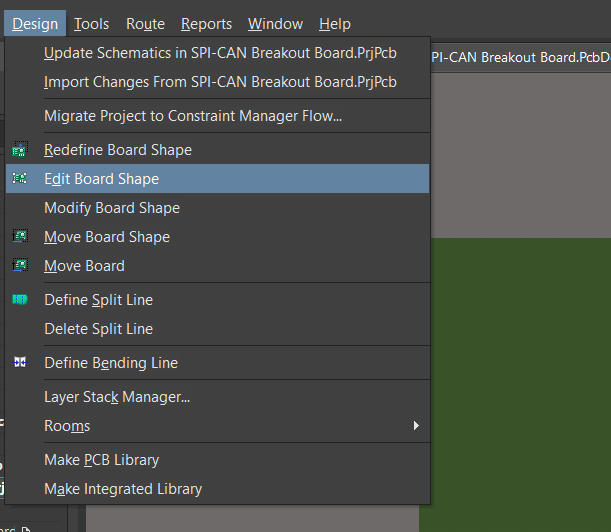
Task: Choose Import Changes From SPI-CAN Breakout Board.PrjPcb
Action: (x=218, y=82)
